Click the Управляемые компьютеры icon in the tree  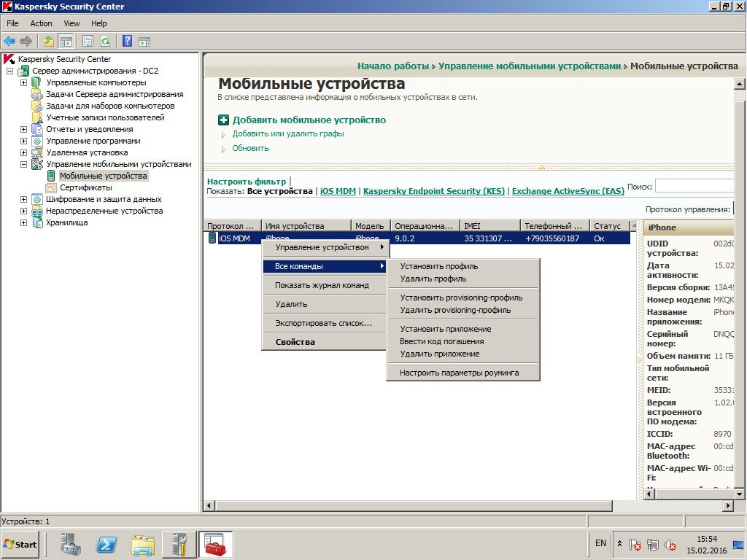(36, 82)
